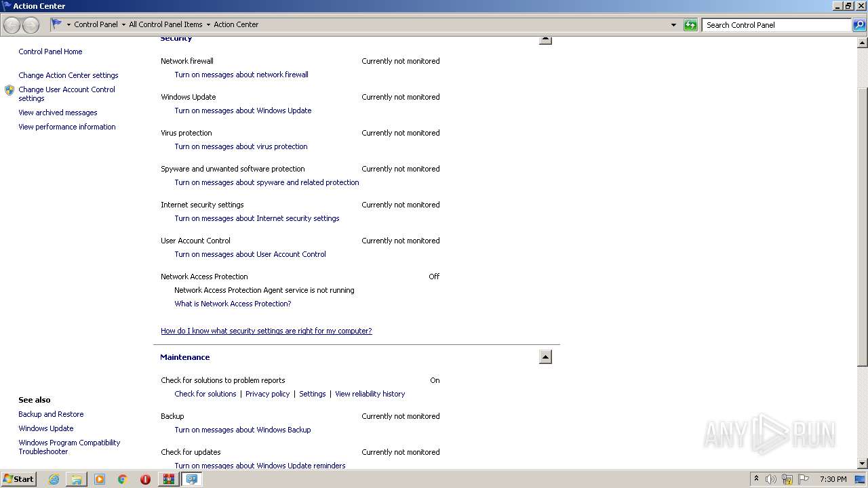Focus the Search Control Panel field

coord(776,25)
